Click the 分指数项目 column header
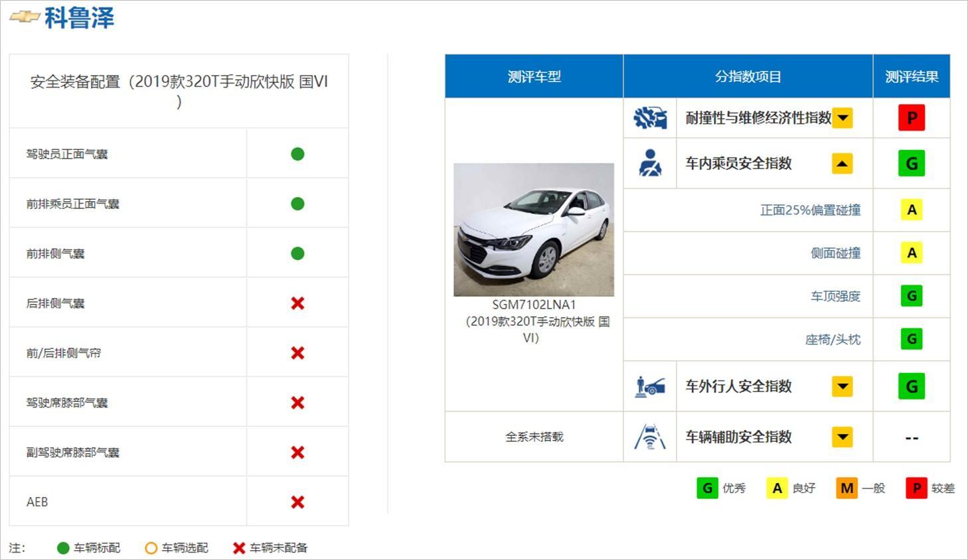The height and width of the screenshot is (560, 968). pyautogui.click(x=748, y=76)
